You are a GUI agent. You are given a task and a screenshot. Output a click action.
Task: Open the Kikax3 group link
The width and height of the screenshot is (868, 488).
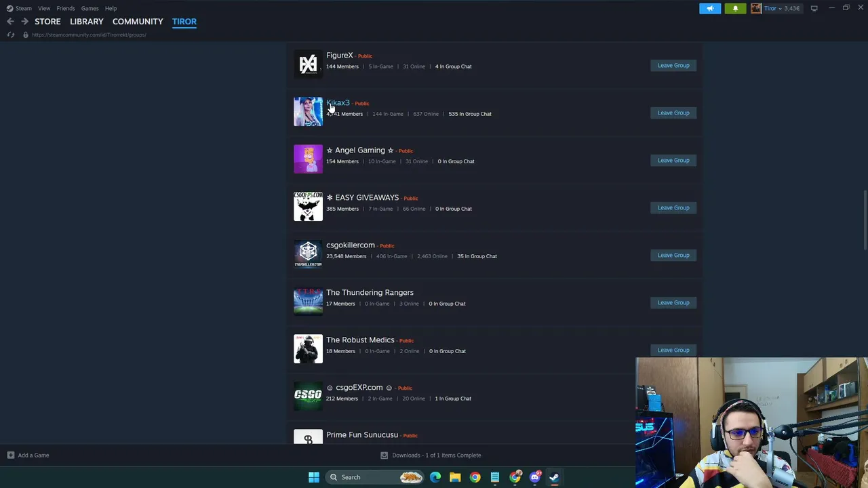[x=338, y=103]
